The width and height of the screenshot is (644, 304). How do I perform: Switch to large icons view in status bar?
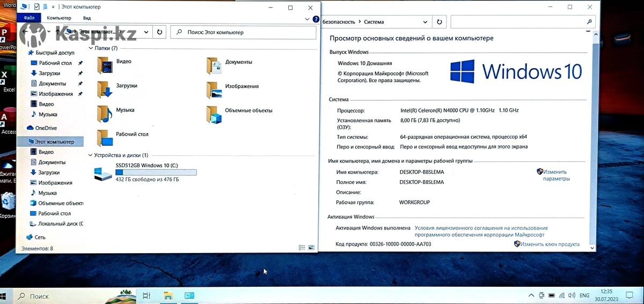[311, 248]
